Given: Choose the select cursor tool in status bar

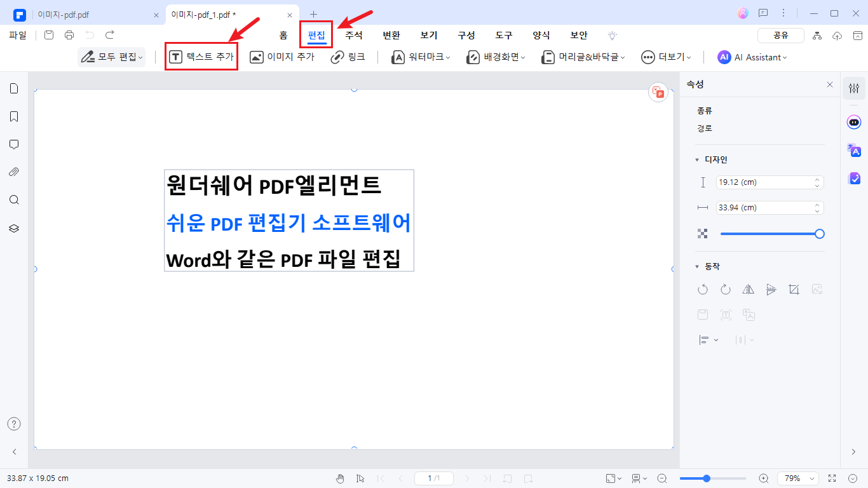Looking at the screenshot, I should click(x=360, y=478).
